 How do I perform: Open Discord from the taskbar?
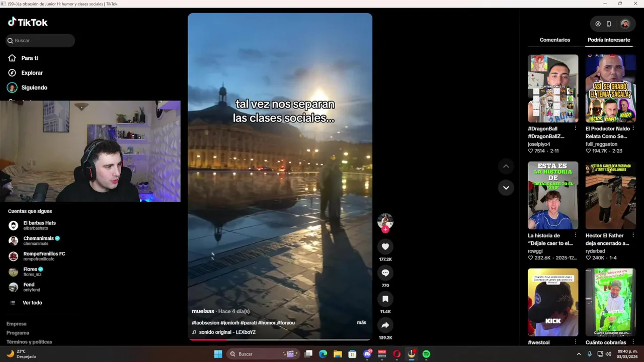pyautogui.click(x=367, y=354)
